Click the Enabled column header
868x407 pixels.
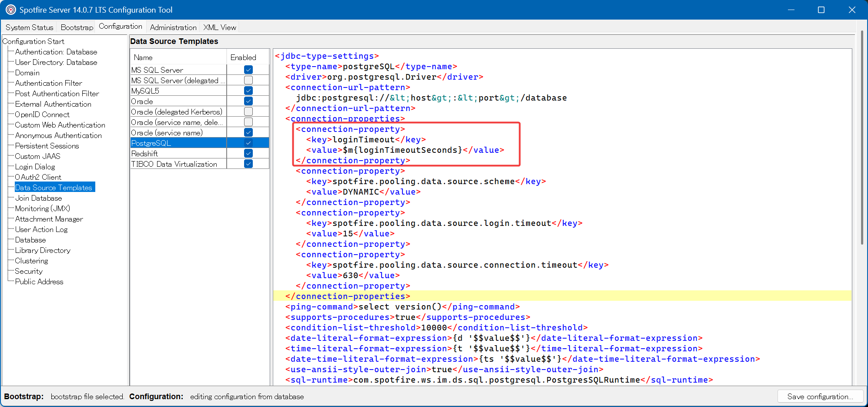point(248,57)
